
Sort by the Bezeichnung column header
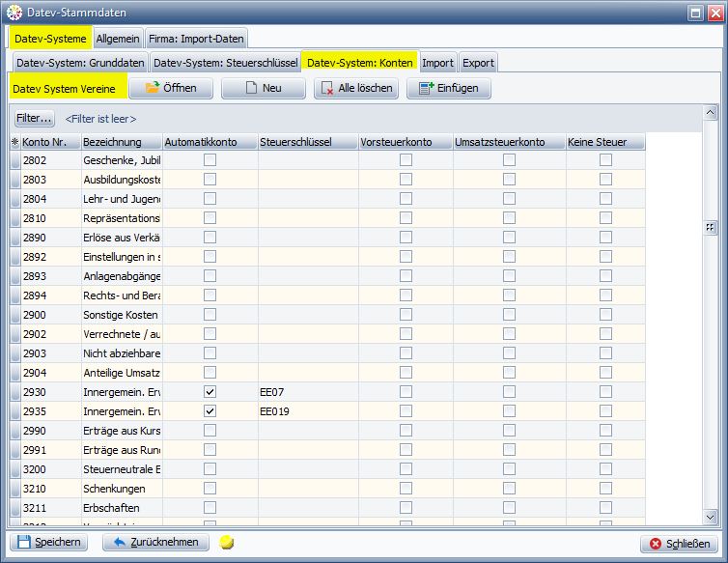tap(122, 142)
